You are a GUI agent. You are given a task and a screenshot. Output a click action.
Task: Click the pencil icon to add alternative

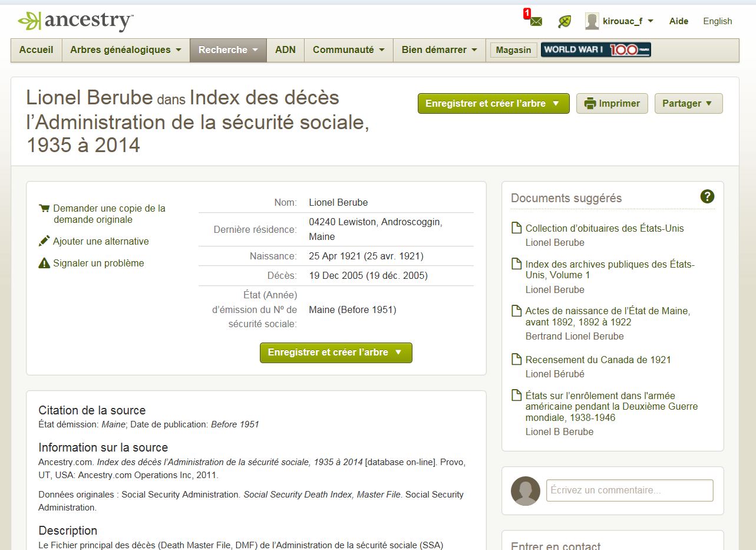(44, 241)
